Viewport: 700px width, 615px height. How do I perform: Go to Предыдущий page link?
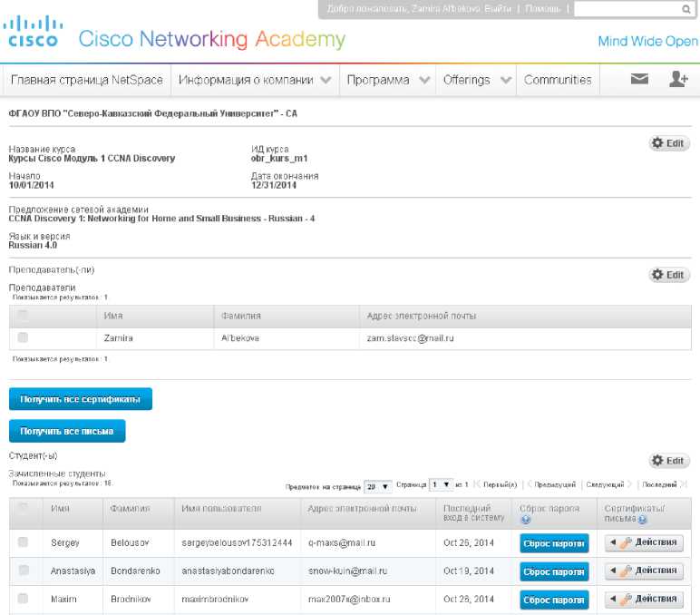click(x=555, y=484)
